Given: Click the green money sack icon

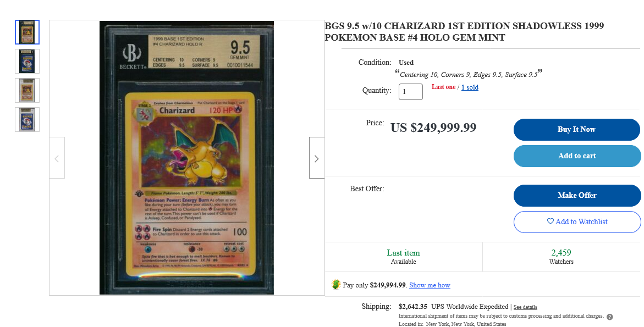Looking at the screenshot, I should coord(335,284).
